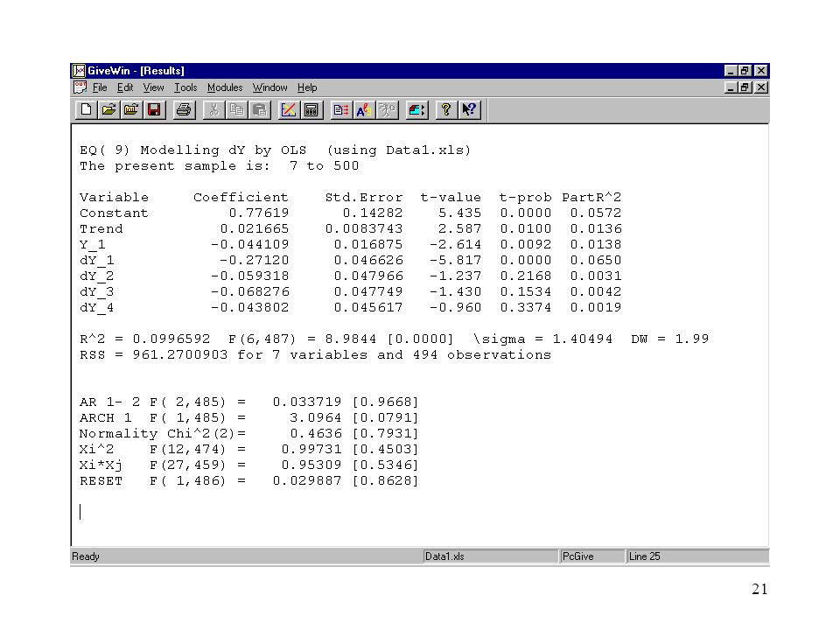Image resolution: width=840 pixels, height=630 pixels.
Task: Click the Trend coefficient 0.021665
Action: pos(255,229)
